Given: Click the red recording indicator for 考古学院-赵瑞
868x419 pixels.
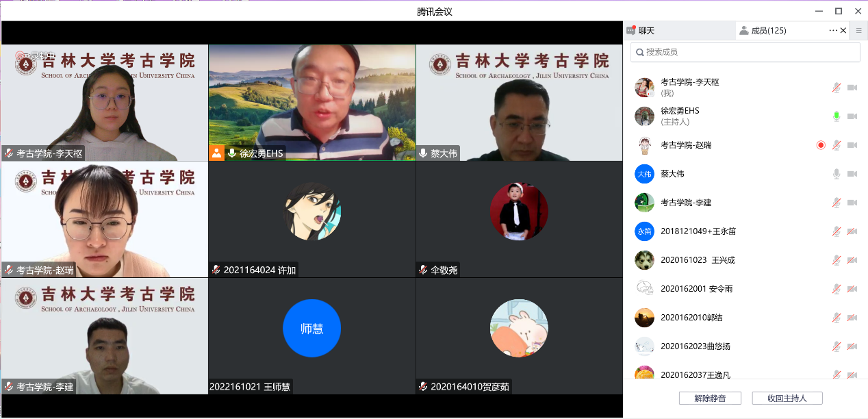Looking at the screenshot, I should (x=821, y=145).
